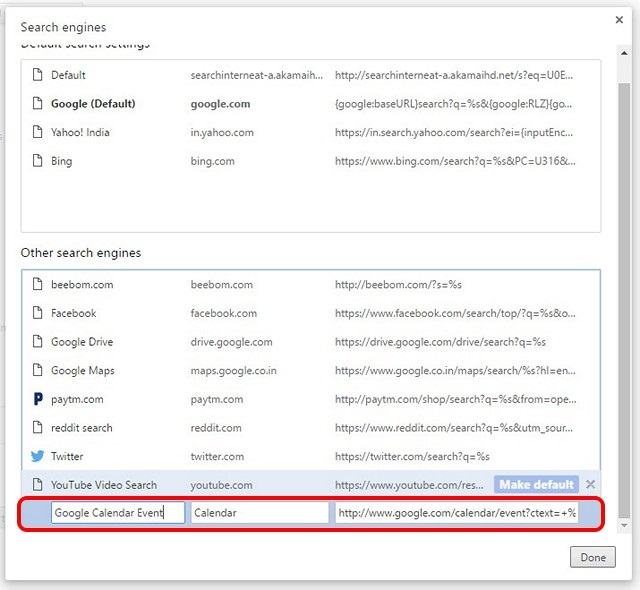Click the drive.google.com keyword
Viewport: 640px width, 590px height.
[231, 342]
